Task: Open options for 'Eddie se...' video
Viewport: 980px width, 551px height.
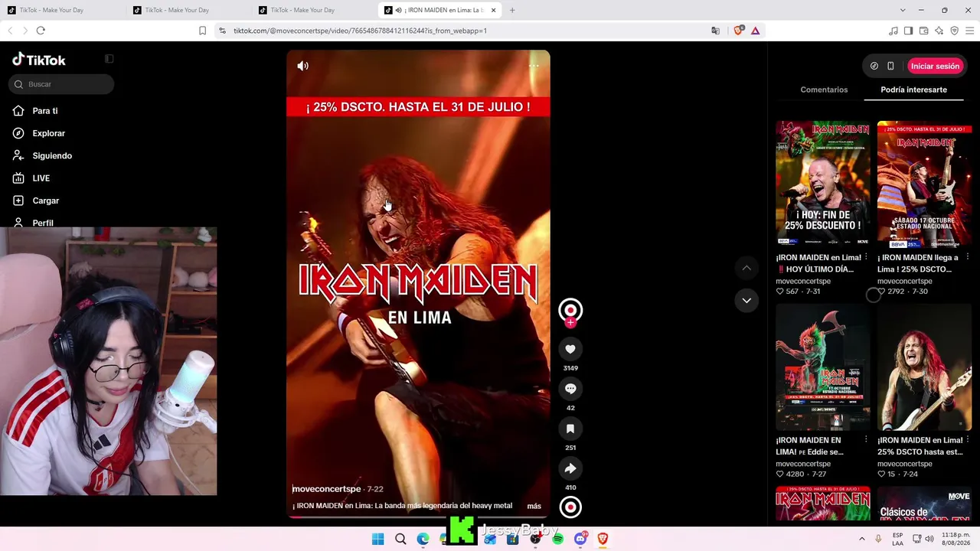Action: 866,440
